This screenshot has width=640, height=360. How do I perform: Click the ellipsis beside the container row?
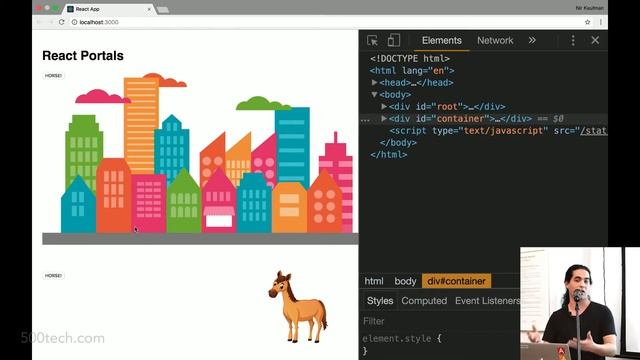pos(365,120)
